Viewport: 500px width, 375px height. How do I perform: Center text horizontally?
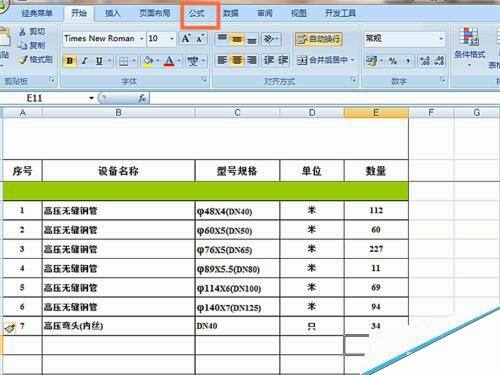pyautogui.click(x=237, y=60)
